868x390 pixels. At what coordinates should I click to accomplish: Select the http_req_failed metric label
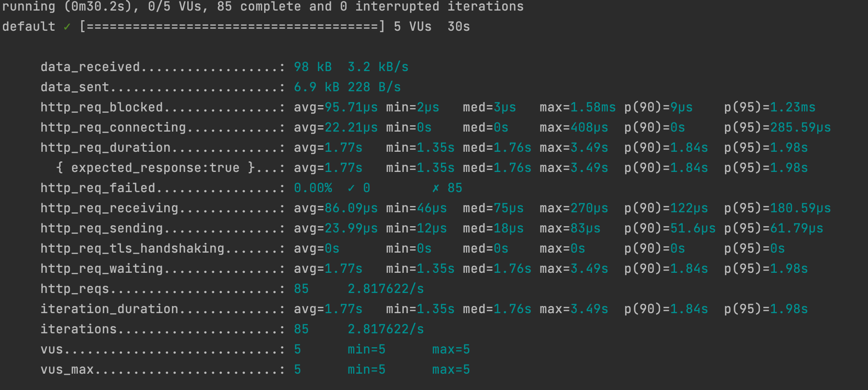pos(97,188)
